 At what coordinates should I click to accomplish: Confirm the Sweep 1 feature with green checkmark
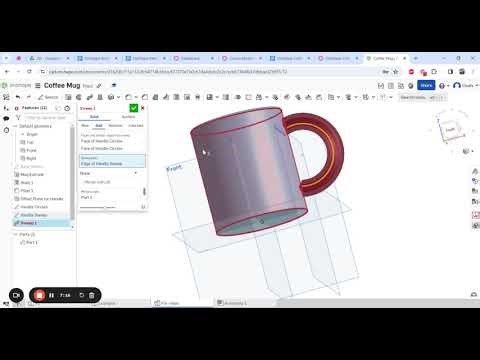[133, 108]
